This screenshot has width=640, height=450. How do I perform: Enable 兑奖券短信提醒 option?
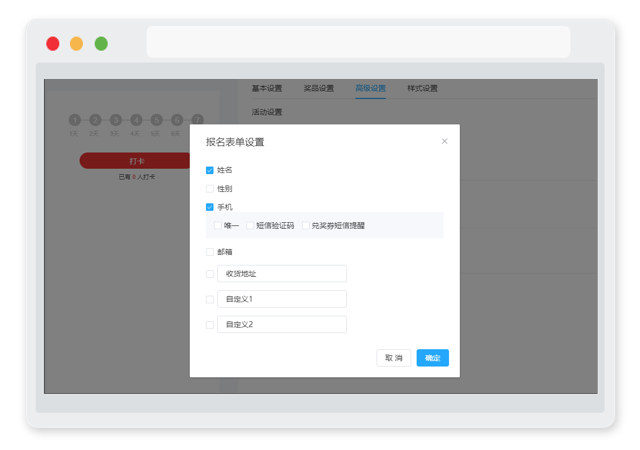tap(306, 225)
